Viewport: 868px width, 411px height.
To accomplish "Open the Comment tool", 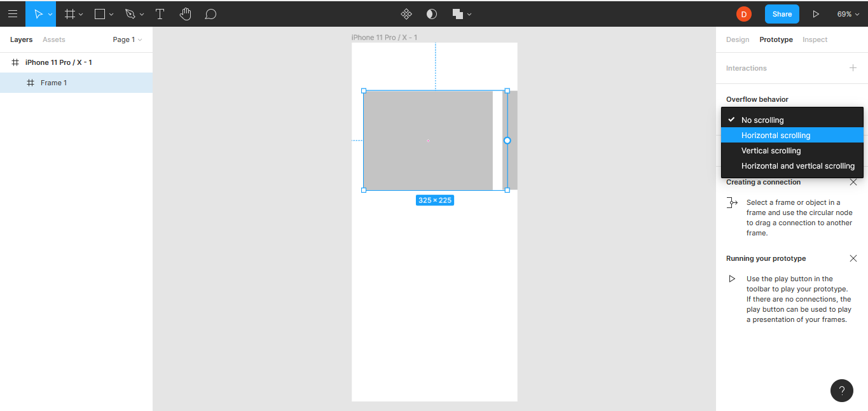I will [210, 13].
